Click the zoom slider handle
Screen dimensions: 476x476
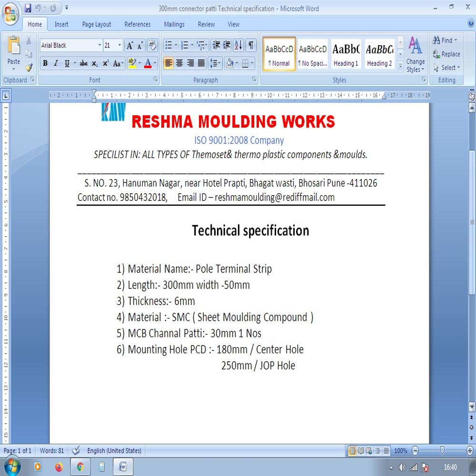tap(442, 450)
